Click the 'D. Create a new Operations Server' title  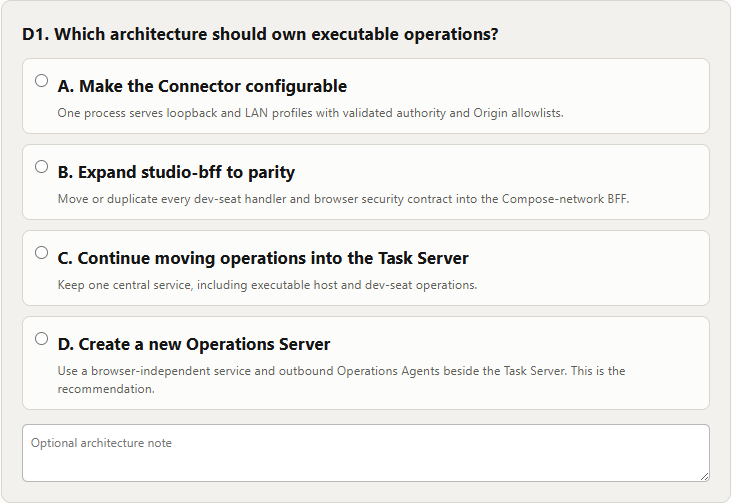(194, 344)
